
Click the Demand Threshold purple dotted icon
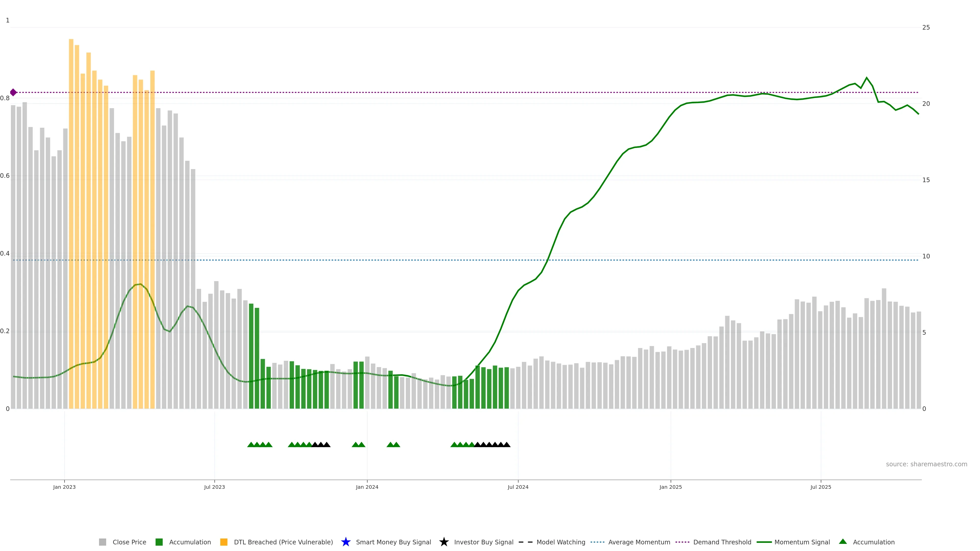[x=682, y=542]
